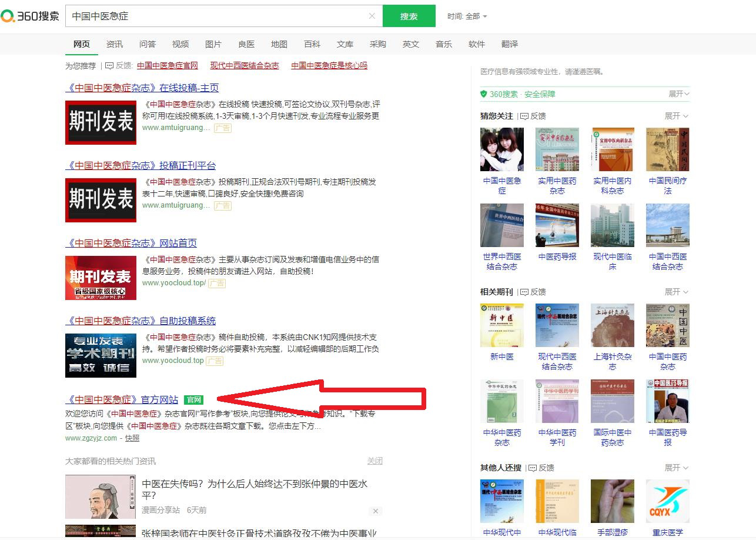This screenshot has width=756, height=540.
Task: Open the 国际中医中药杂志 journal cover
Action: tap(613, 401)
